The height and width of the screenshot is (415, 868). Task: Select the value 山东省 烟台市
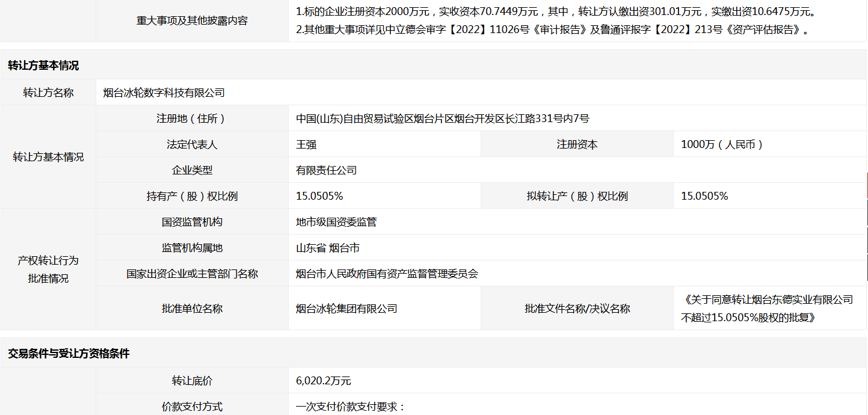click(x=328, y=248)
